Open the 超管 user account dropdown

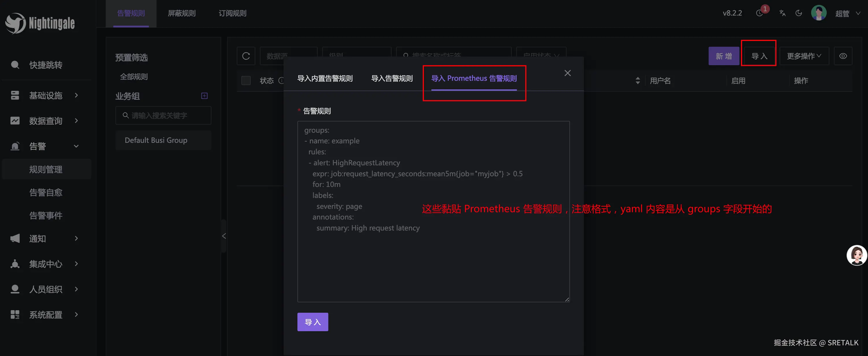(x=847, y=14)
